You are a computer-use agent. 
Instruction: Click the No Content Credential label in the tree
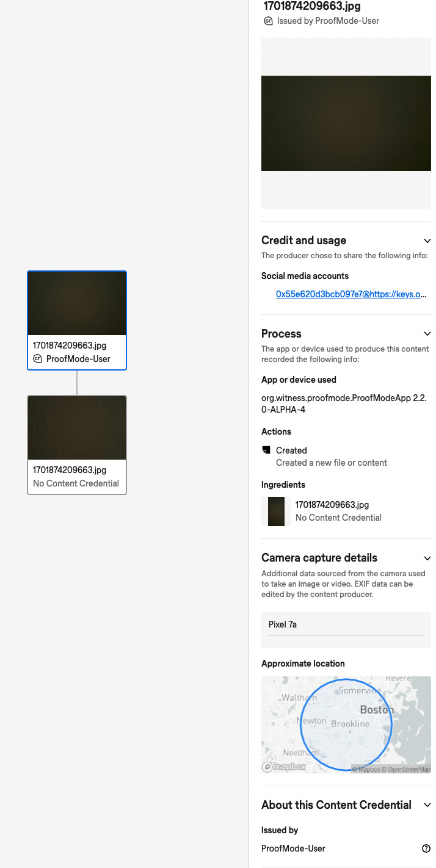click(76, 483)
